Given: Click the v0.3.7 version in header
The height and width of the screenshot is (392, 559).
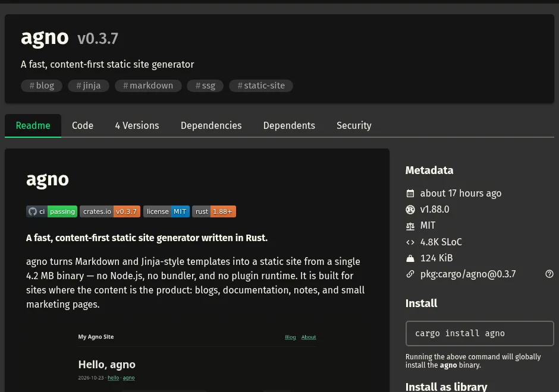Looking at the screenshot, I should click(x=98, y=39).
